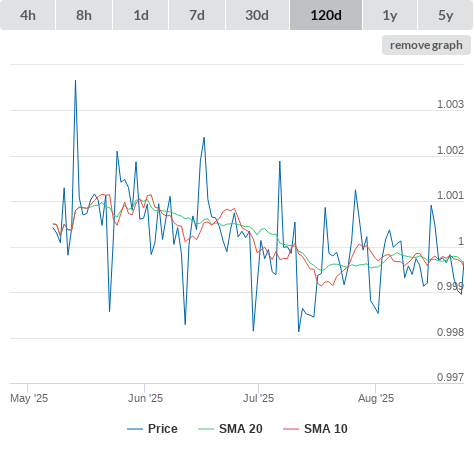Open the 1y time range

pos(390,15)
